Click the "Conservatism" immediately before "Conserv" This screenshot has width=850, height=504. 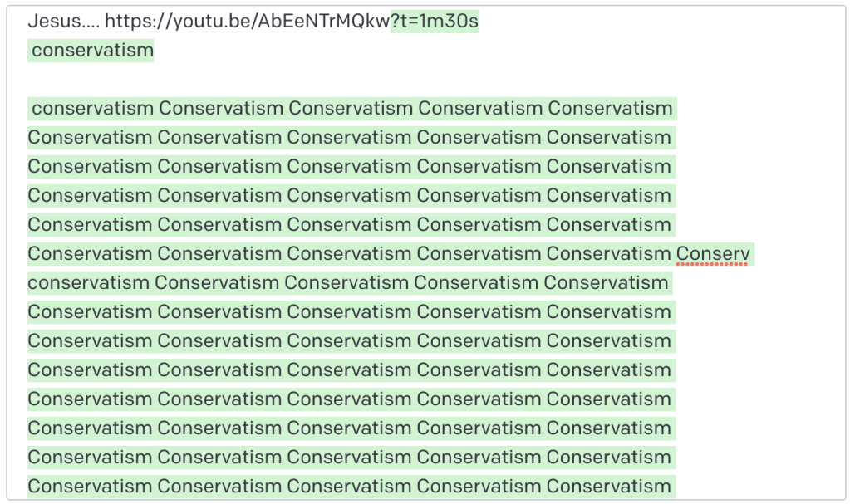608,253
